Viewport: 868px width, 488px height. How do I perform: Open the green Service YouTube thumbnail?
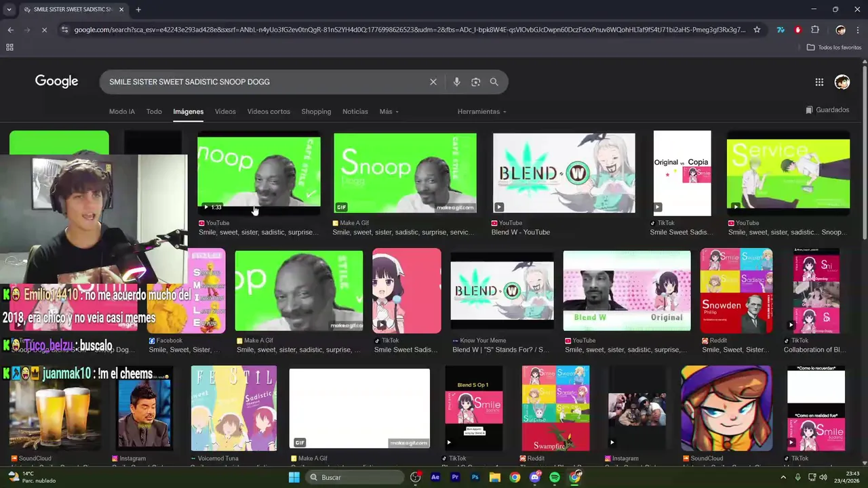click(788, 173)
